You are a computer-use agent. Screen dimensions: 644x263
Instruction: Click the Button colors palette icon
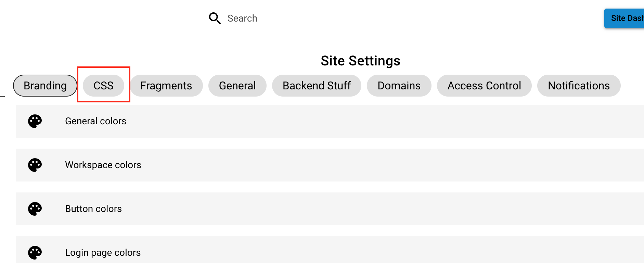tap(35, 209)
